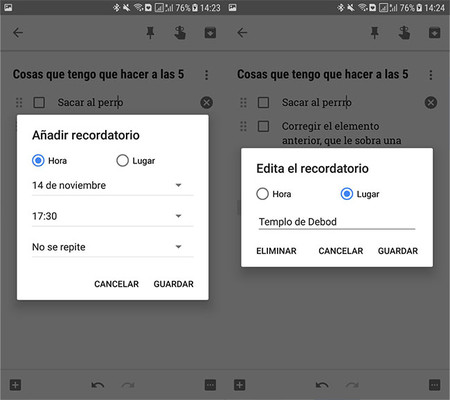Tap plus add icon in right screen bottom bar
450x400 pixels.
pyautogui.click(x=239, y=385)
